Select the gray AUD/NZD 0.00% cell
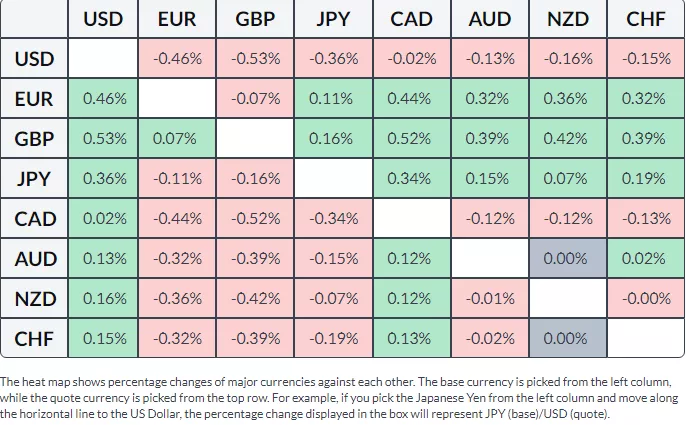Image resolution: width=686 pixels, height=425 pixels. [x=567, y=258]
